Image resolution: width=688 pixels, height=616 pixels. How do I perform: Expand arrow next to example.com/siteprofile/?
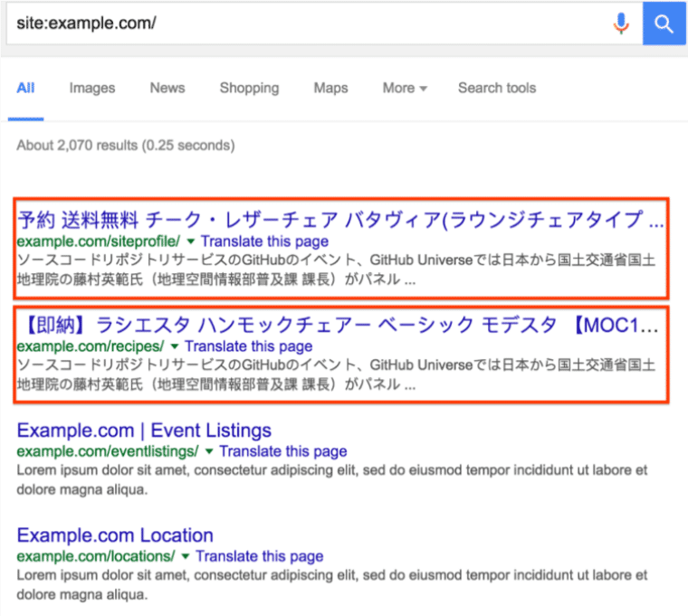[x=190, y=242]
